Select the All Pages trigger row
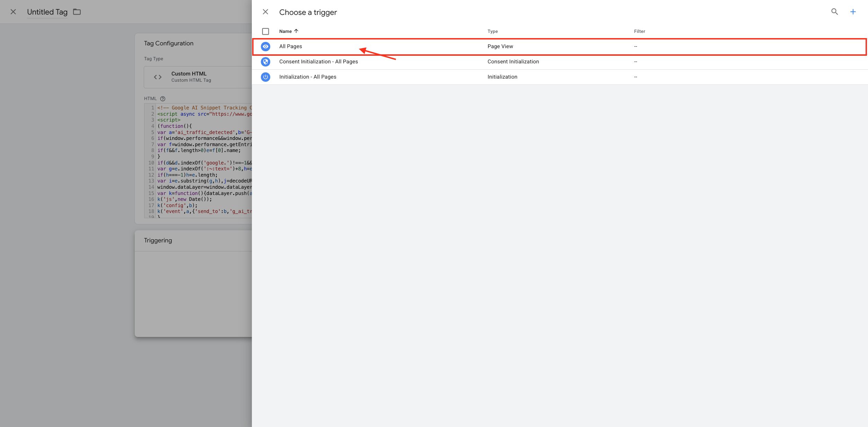The image size is (868, 427). [x=559, y=46]
